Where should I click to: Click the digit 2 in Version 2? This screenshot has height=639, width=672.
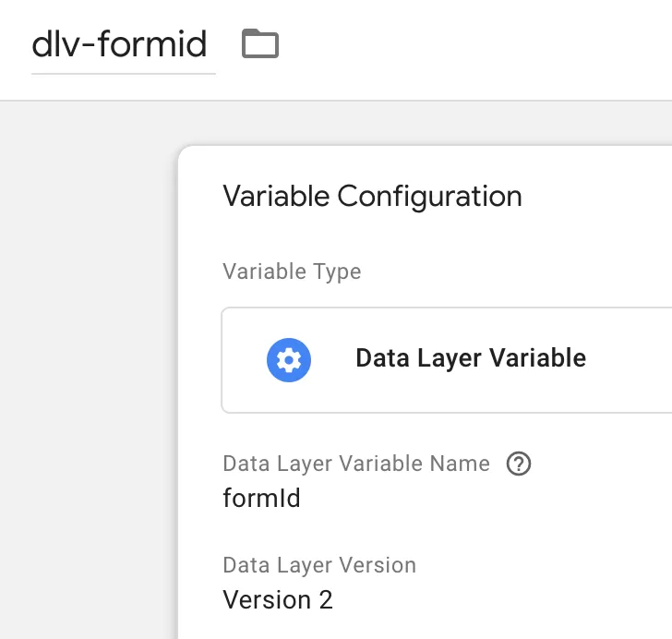coord(326,599)
